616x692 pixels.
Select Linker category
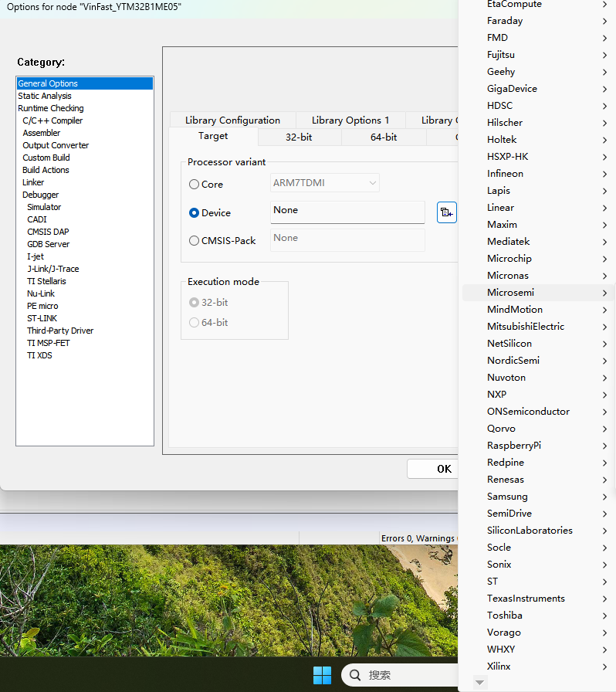click(33, 182)
